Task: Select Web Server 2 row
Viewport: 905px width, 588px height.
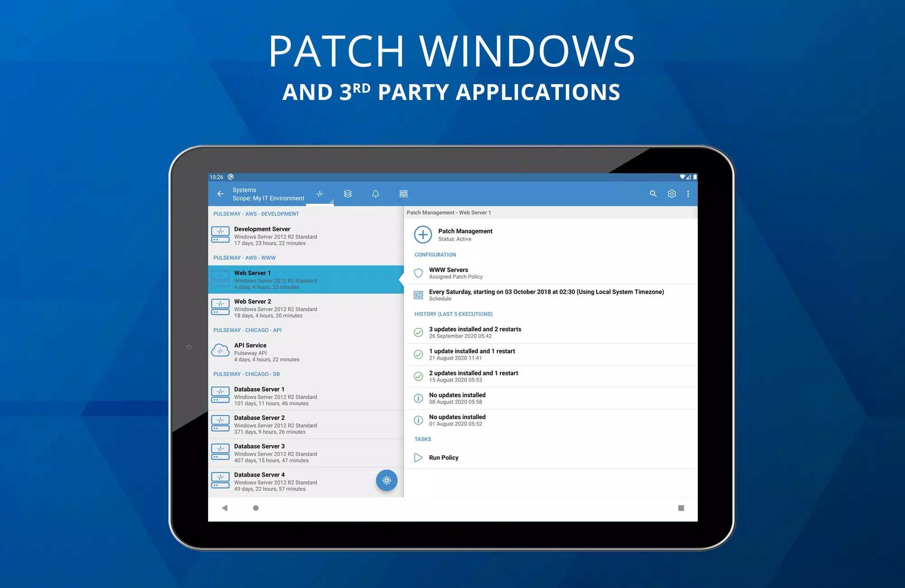Action: coord(306,308)
